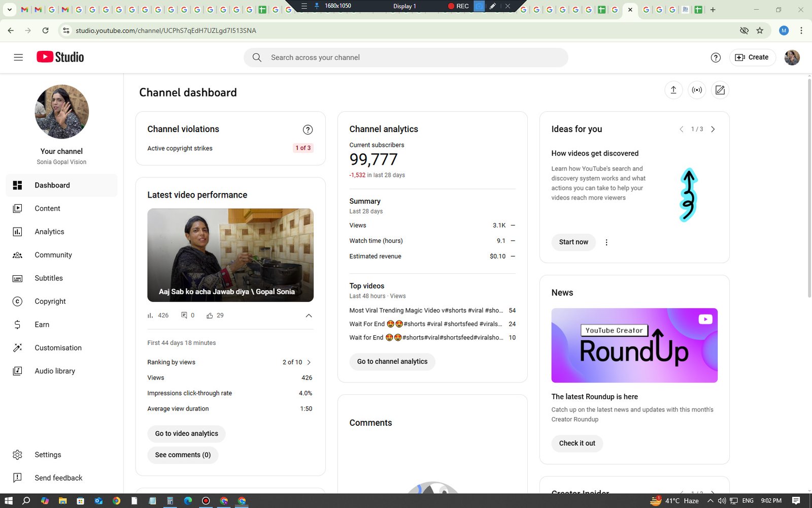Image resolution: width=812 pixels, height=508 pixels.
Task: Click the third-party cookies blocked eye icon
Action: click(x=744, y=30)
